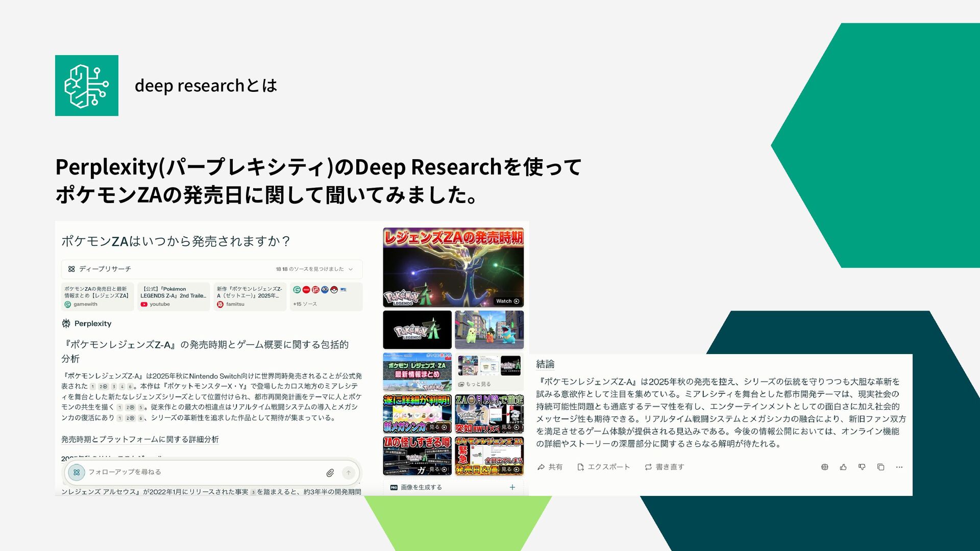Viewport: 980px width, 551px height.
Task: Open the three-dots more options menu
Action: [899, 467]
